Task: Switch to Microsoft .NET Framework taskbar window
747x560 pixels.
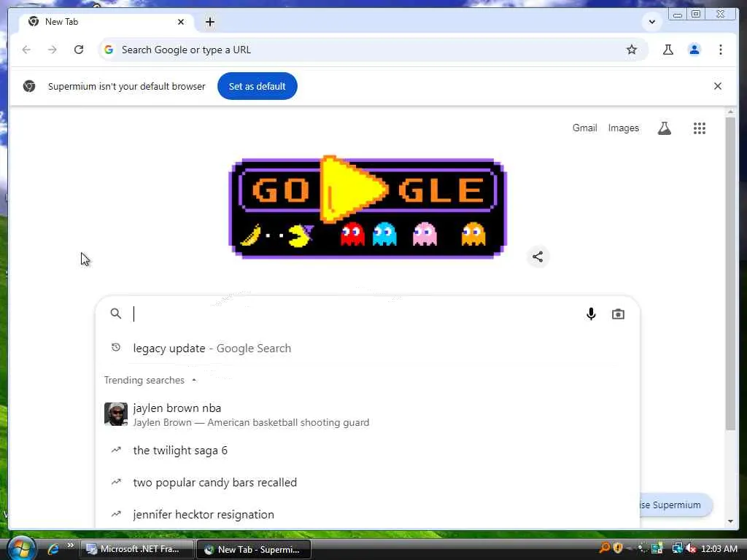Action: [137, 549]
